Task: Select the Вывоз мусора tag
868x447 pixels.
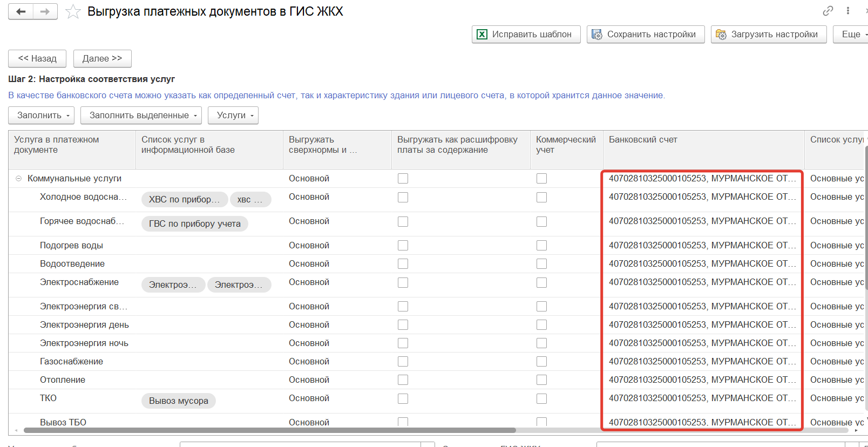Action: 179,401
